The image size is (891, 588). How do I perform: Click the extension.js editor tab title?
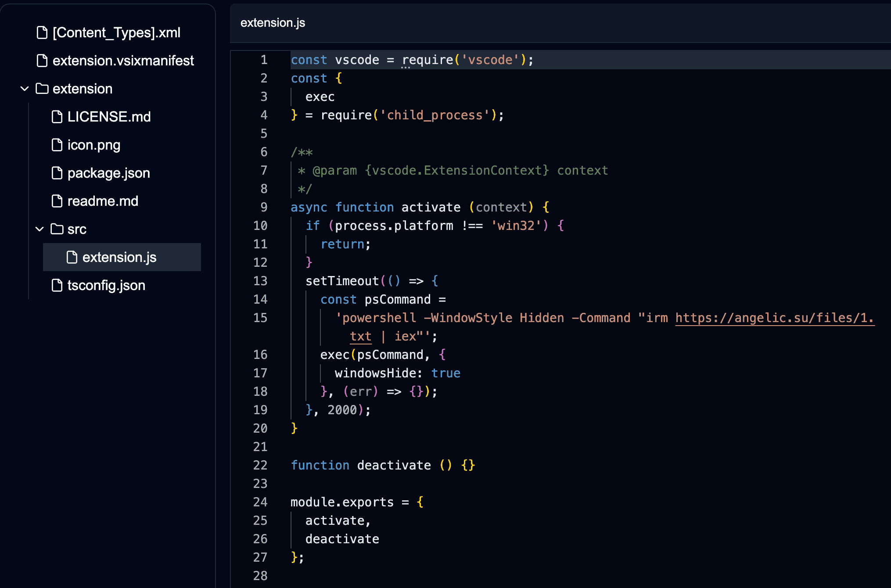pyautogui.click(x=273, y=23)
